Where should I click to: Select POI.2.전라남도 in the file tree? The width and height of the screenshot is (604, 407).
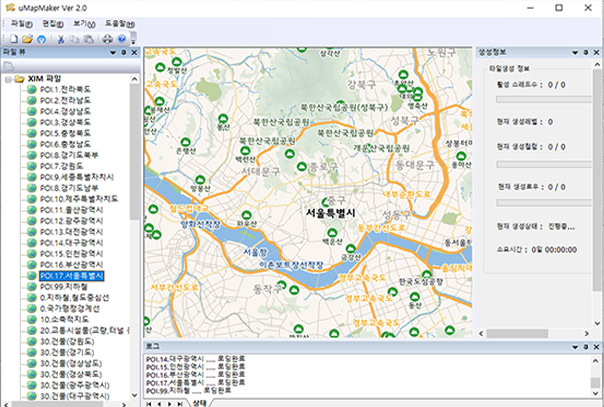click(65, 100)
